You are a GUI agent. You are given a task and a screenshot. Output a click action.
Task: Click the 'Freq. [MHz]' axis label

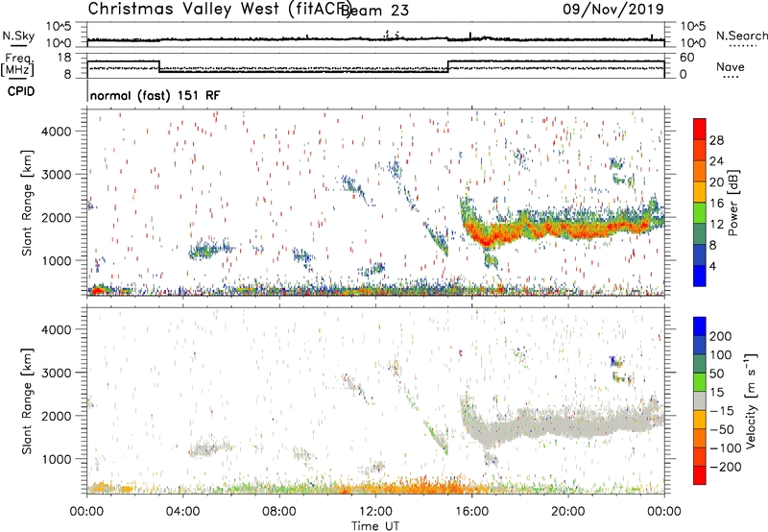click(x=18, y=64)
